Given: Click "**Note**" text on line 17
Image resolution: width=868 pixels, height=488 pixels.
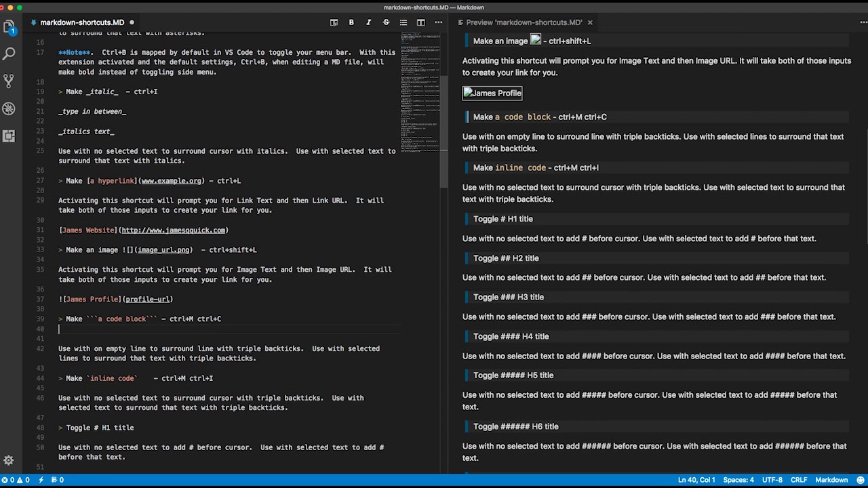Looking at the screenshot, I should click(x=75, y=52).
